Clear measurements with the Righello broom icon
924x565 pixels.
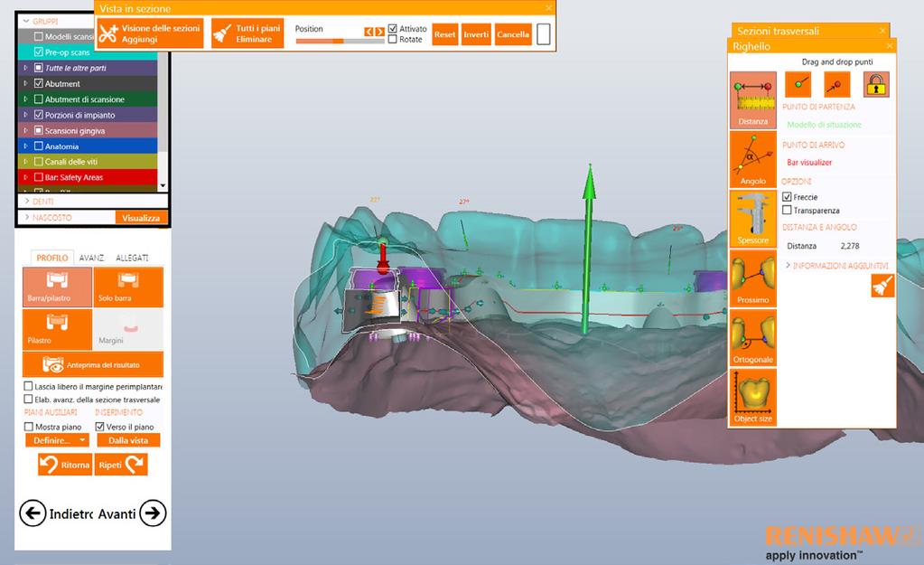point(882,286)
